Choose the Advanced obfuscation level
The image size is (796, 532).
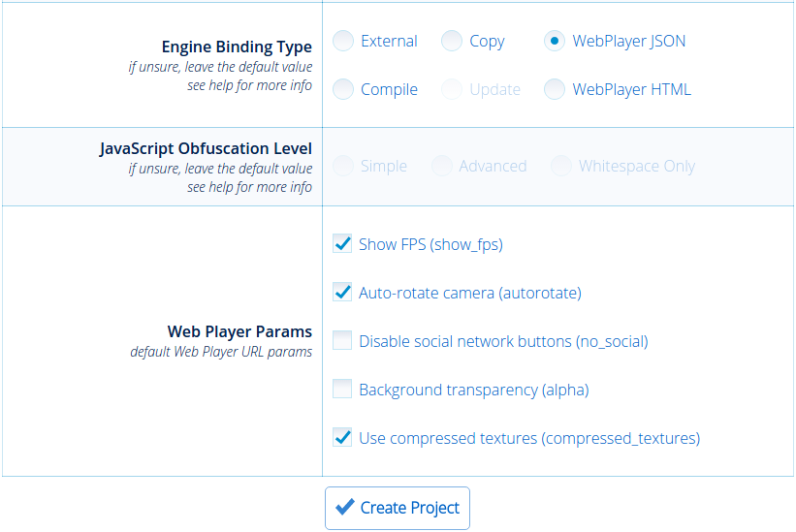click(x=442, y=166)
